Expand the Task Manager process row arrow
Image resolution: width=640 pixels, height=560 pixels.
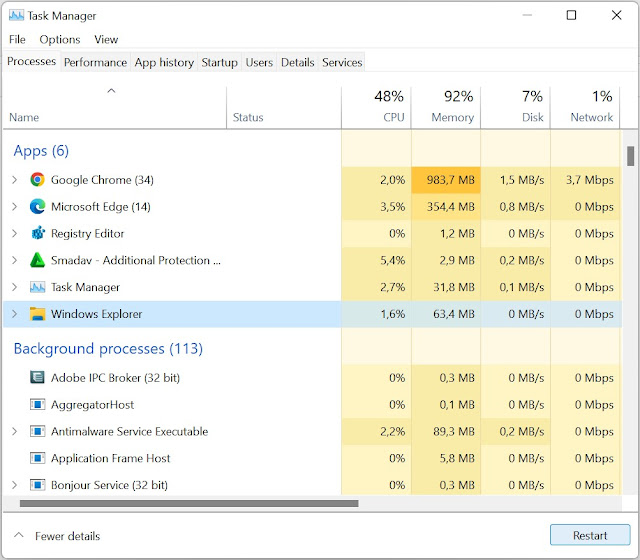click(x=15, y=287)
